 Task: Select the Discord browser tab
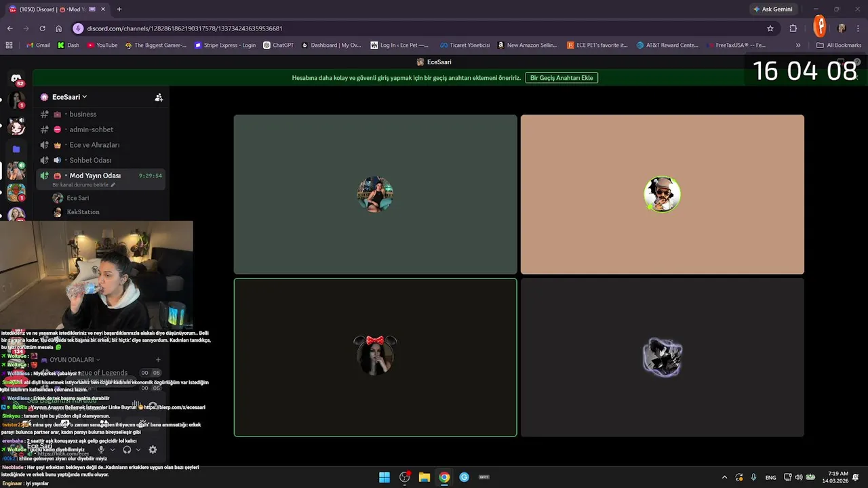(x=58, y=9)
